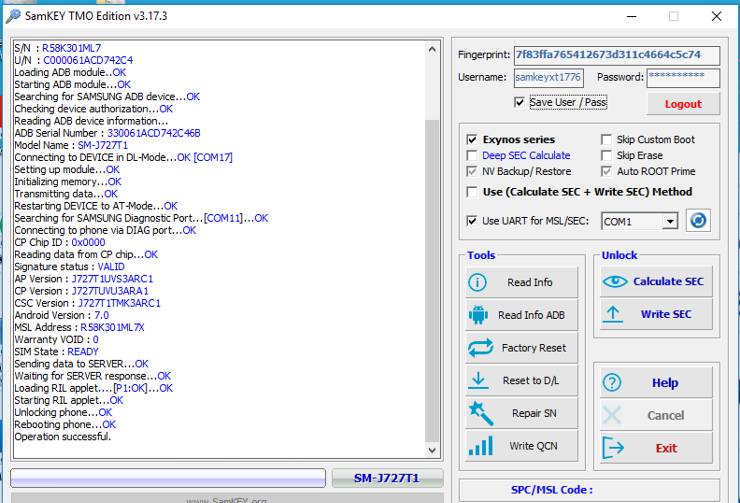Click the Read Info button label
This screenshot has height=503, width=740.
[x=530, y=282]
